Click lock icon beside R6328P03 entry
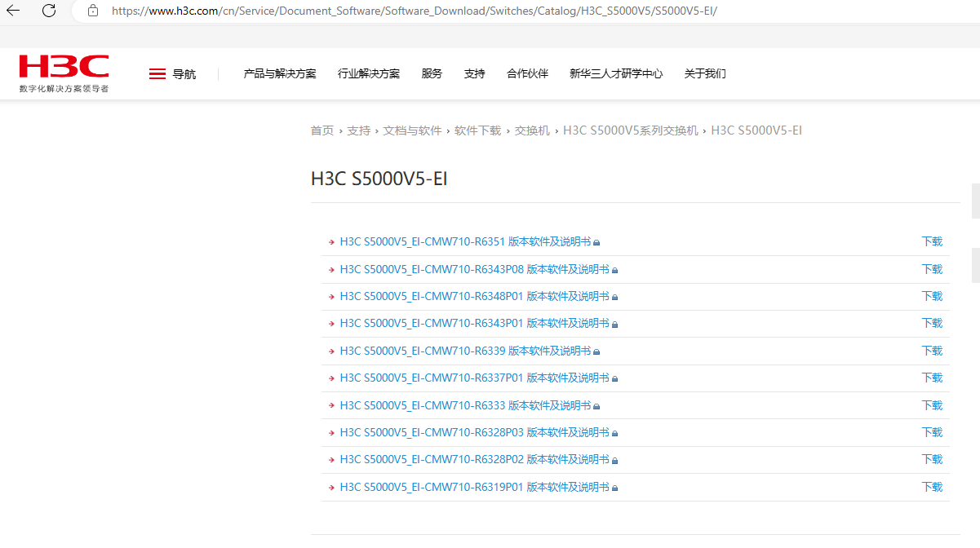Viewport: 980px width, 548px height. (x=615, y=433)
